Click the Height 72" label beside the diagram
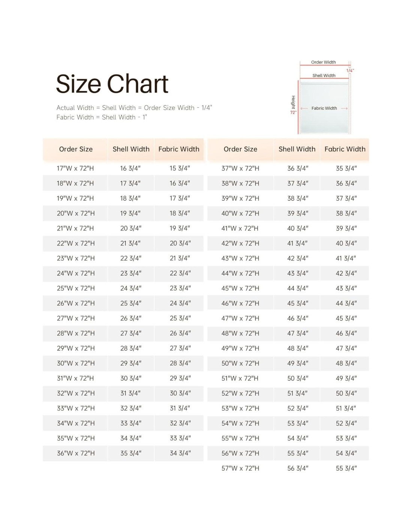Image resolution: width=412 pixels, height=532 pixels. (x=293, y=105)
